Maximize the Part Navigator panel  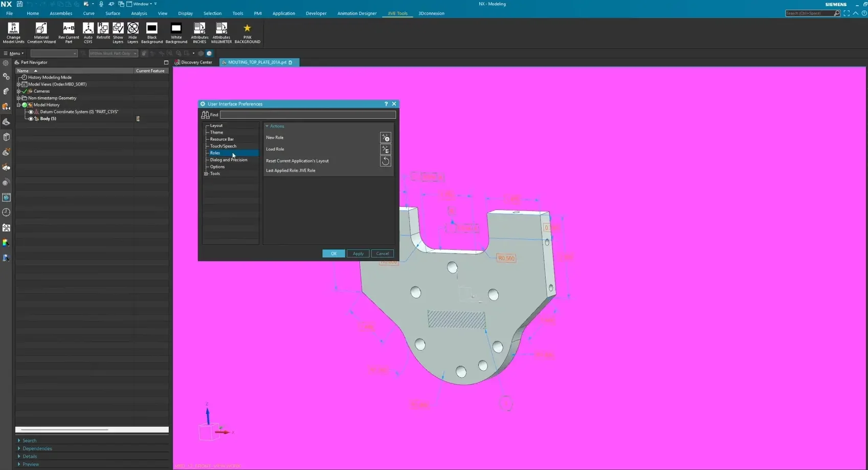166,62
